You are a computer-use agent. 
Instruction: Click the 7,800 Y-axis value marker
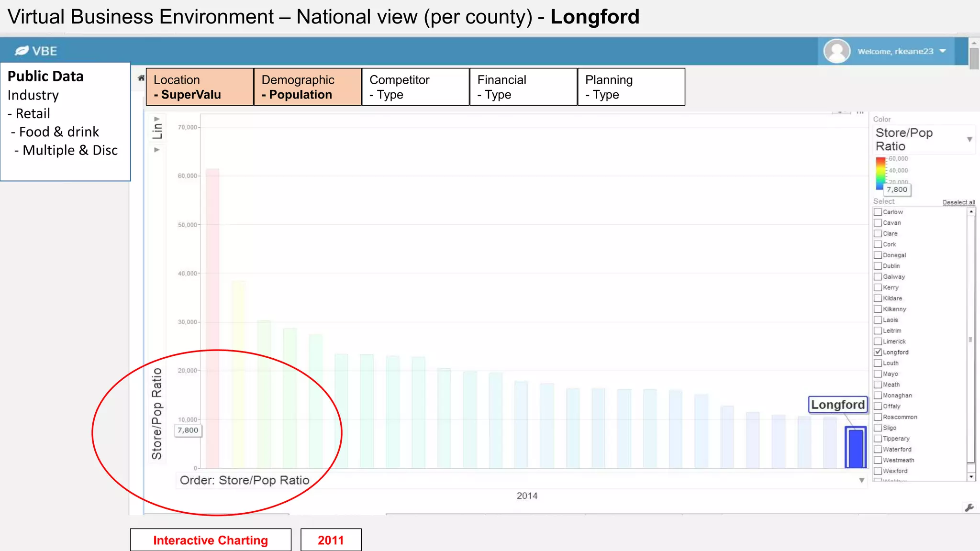[x=188, y=430]
